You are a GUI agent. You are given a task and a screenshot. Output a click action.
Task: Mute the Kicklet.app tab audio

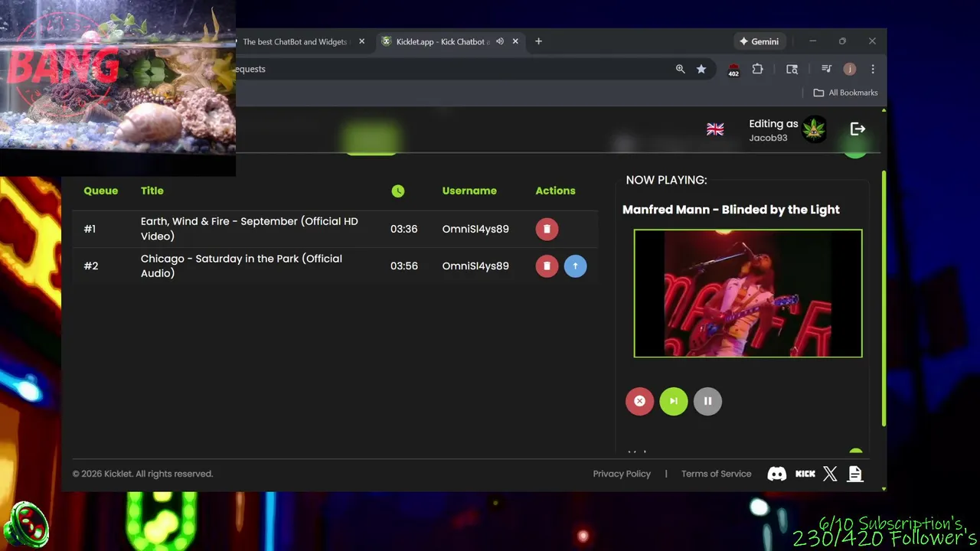[500, 41]
